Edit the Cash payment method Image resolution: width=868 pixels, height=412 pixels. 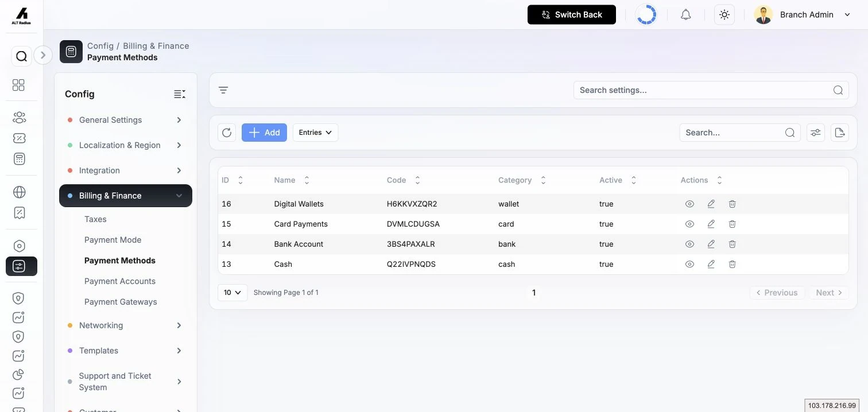(711, 264)
